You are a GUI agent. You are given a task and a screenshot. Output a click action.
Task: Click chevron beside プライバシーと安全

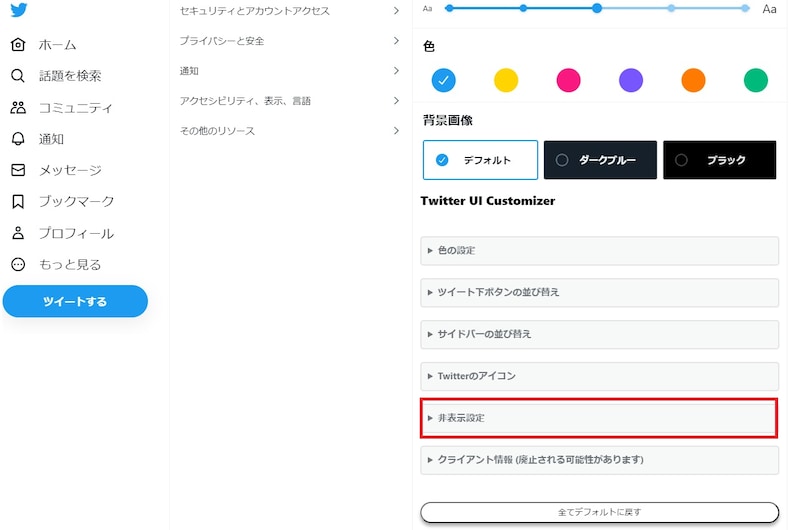coord(396,41)
